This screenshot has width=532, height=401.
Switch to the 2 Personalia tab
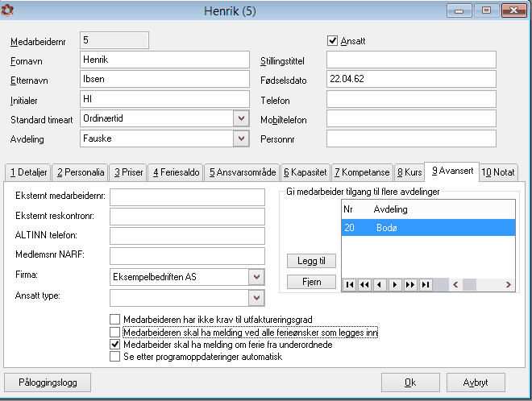(x=81, y=172)
